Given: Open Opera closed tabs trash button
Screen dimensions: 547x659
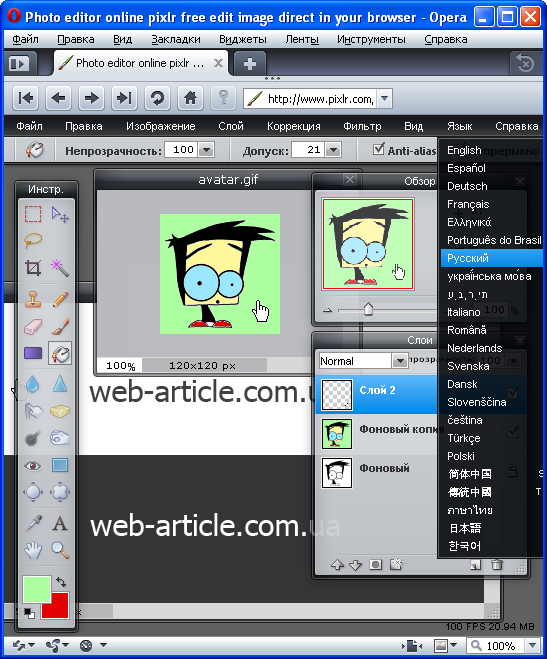Looking at the screenshot, I should click(x=525, y=64).
